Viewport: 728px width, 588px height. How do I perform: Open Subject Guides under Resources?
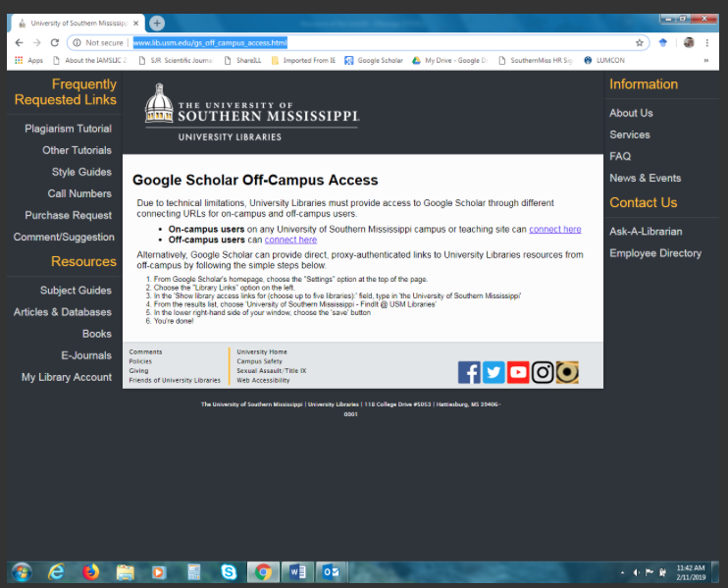[x=76, y=291]
